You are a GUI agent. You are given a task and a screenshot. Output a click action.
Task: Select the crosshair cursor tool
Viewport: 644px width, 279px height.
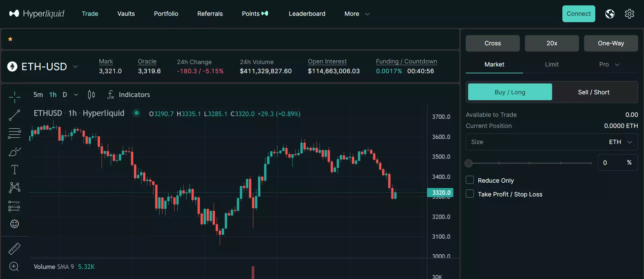point(14,97)
